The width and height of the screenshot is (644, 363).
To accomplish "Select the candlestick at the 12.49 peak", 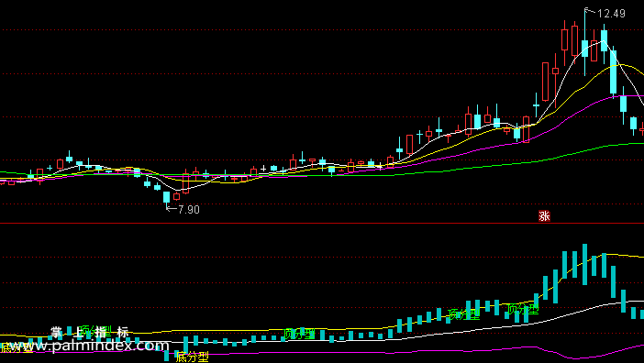I will (x=585, y=42).
